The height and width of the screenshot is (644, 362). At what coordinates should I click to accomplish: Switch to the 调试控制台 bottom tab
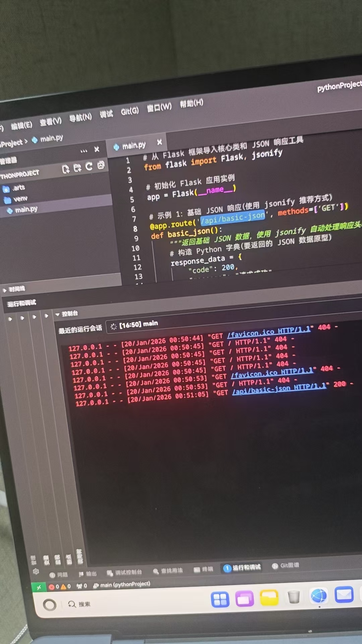pos(124,572)
